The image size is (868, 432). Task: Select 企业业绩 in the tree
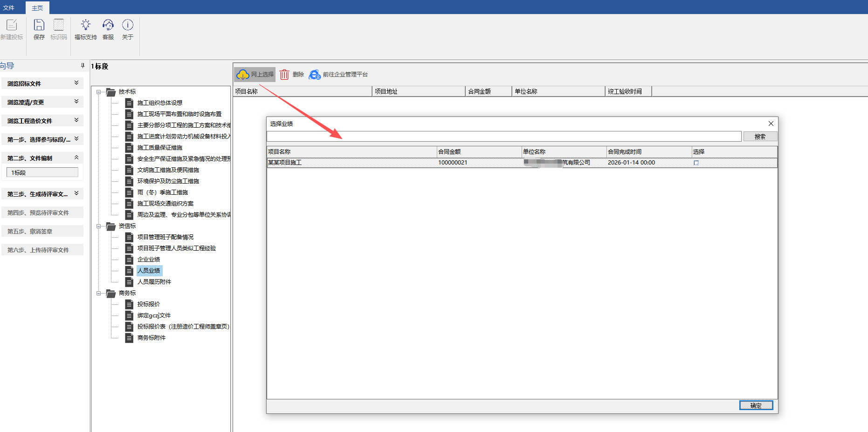click(x=148, y=260)
